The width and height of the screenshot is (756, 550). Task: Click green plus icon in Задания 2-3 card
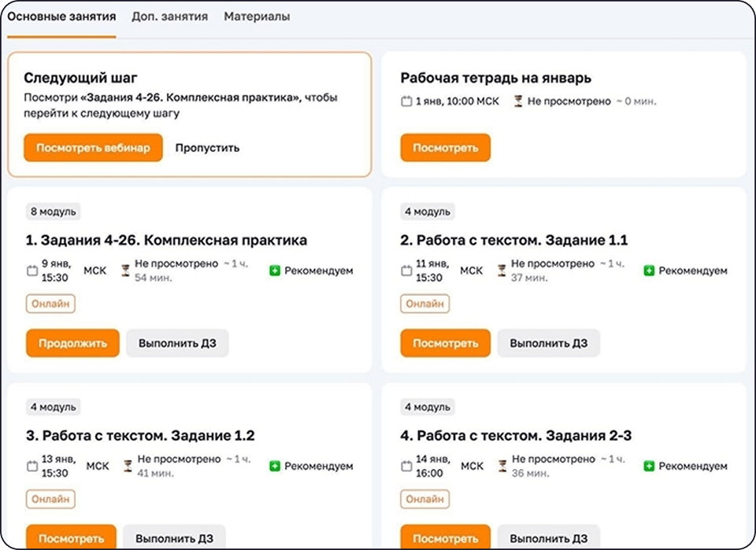tap(649, 466)
